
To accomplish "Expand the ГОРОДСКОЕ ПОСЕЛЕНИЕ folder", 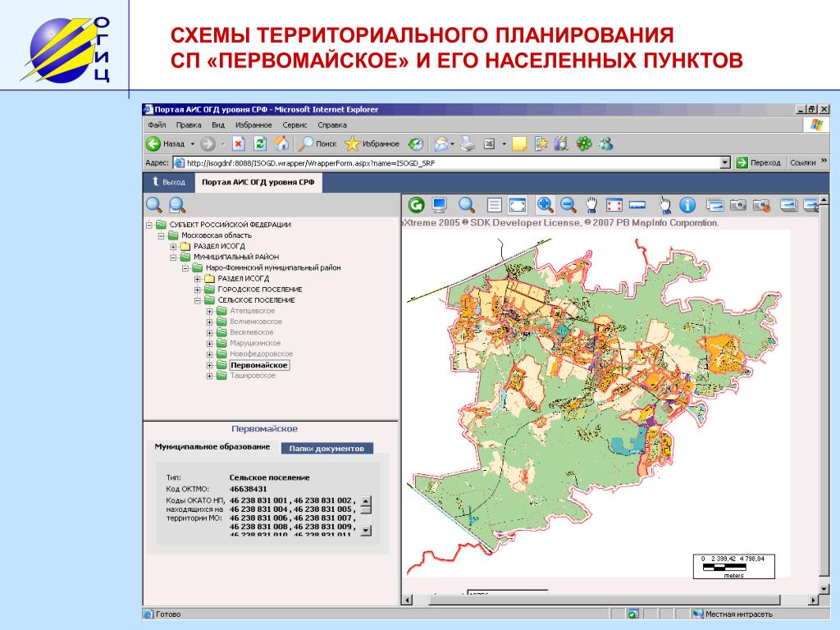I will click(198, 290).
